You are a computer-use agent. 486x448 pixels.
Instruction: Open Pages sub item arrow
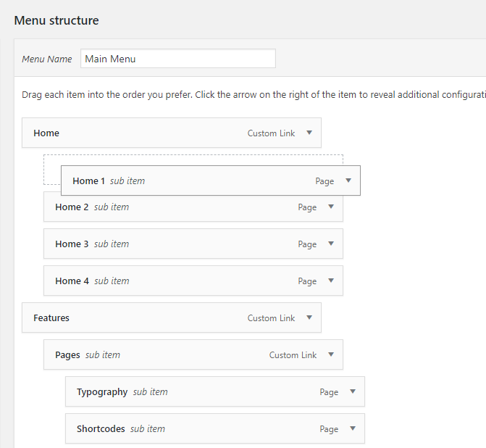click(x=331, y=355)
